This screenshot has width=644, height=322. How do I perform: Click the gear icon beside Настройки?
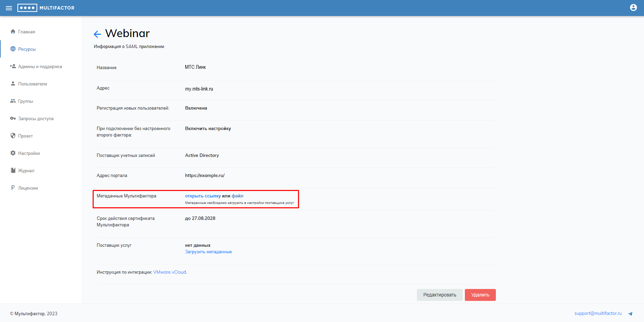[13, 153]
